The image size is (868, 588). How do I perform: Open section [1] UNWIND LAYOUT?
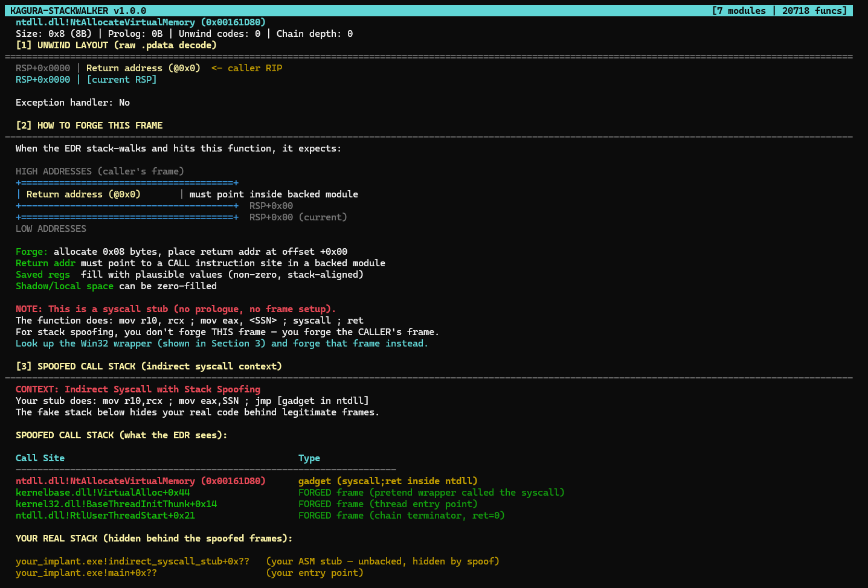click(117, 45)
